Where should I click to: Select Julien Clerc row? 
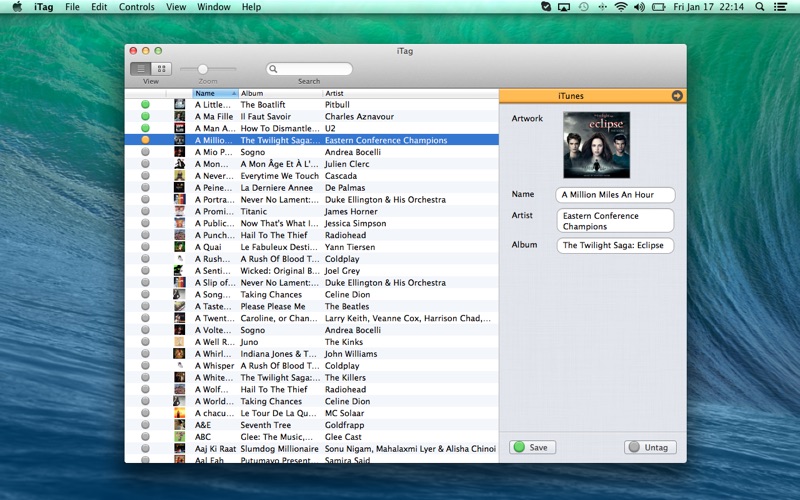[312, 164]
